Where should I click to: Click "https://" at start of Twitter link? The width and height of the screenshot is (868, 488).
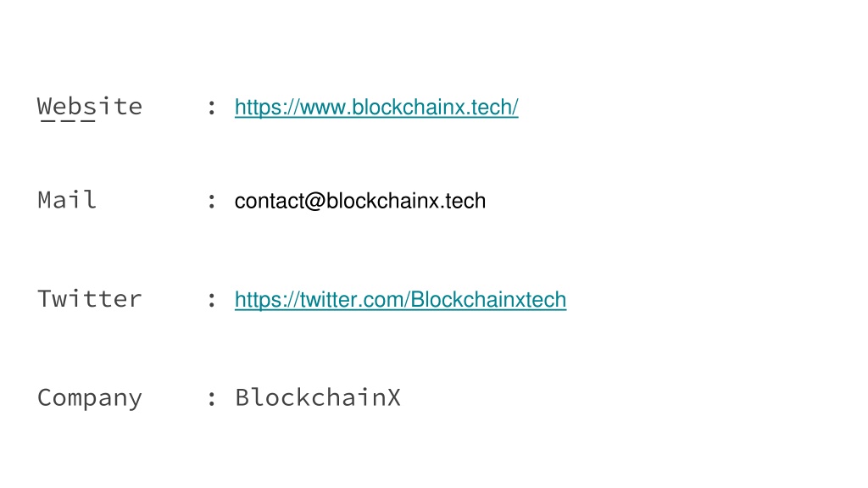267,300
